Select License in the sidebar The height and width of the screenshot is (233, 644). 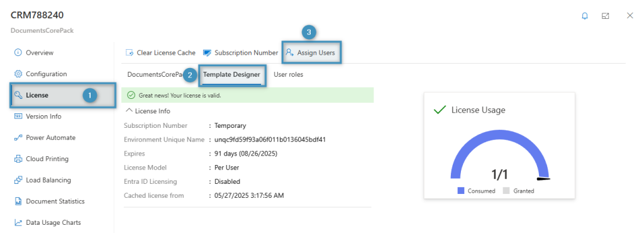pos(62,95)
